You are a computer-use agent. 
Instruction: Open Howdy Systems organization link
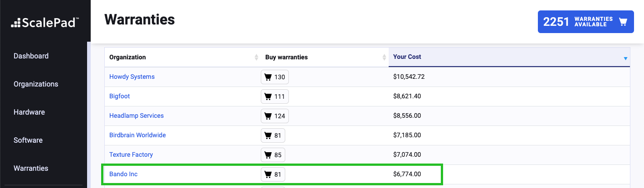(132, 77)
